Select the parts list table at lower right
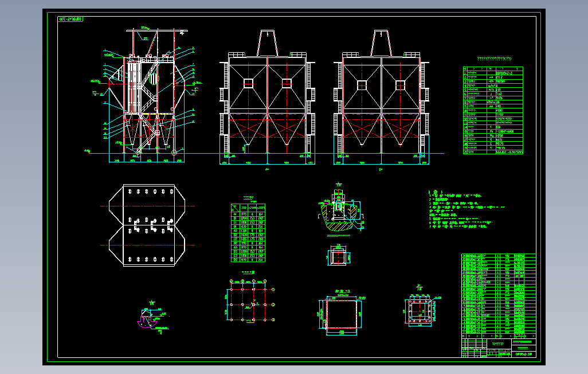Image resolution: width=588 pixels, height=374 pixels. (x=499, y=296)
